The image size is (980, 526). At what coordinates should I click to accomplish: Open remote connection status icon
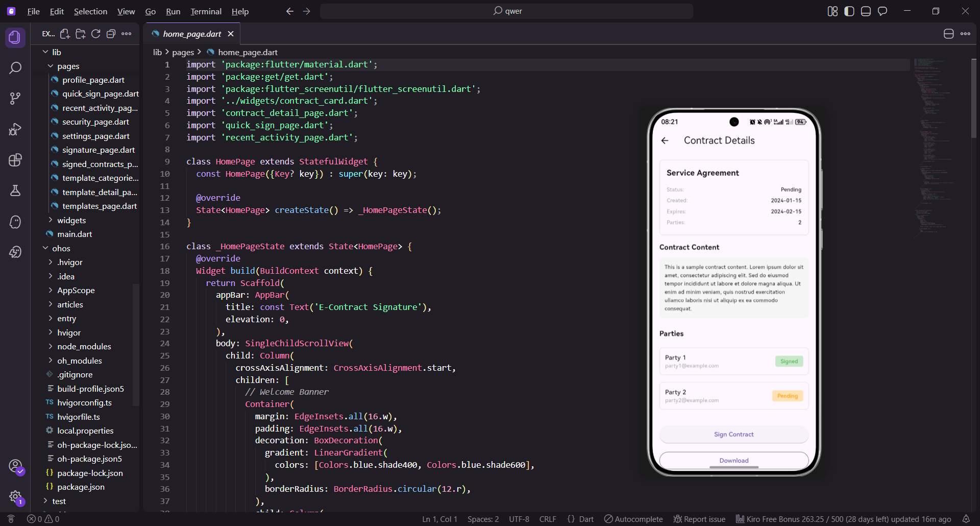[x=11, y=519]
